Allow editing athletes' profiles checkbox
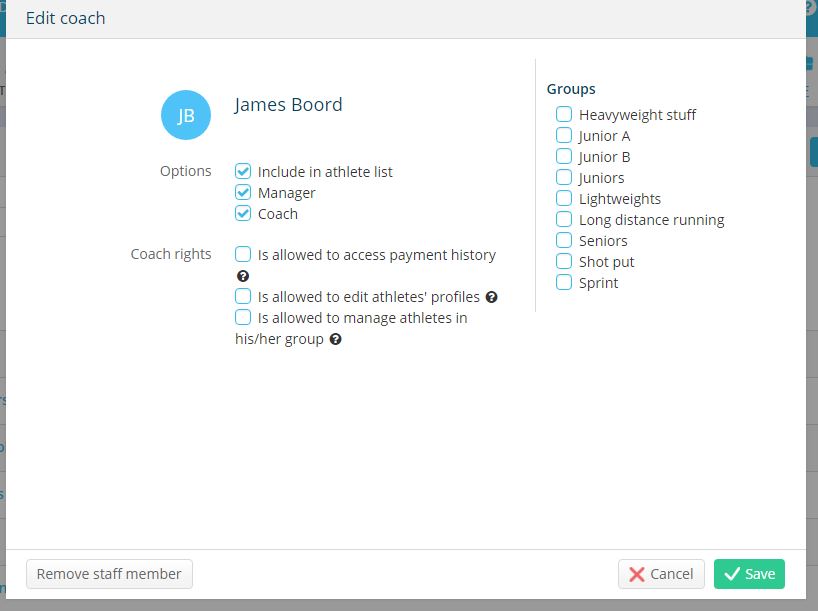 tap(243, 296)
